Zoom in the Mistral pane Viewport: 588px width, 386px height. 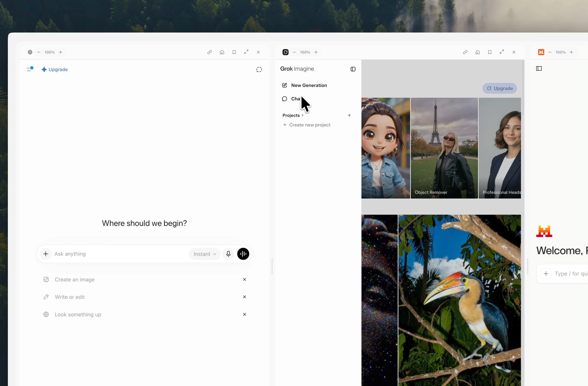(571, 52)
